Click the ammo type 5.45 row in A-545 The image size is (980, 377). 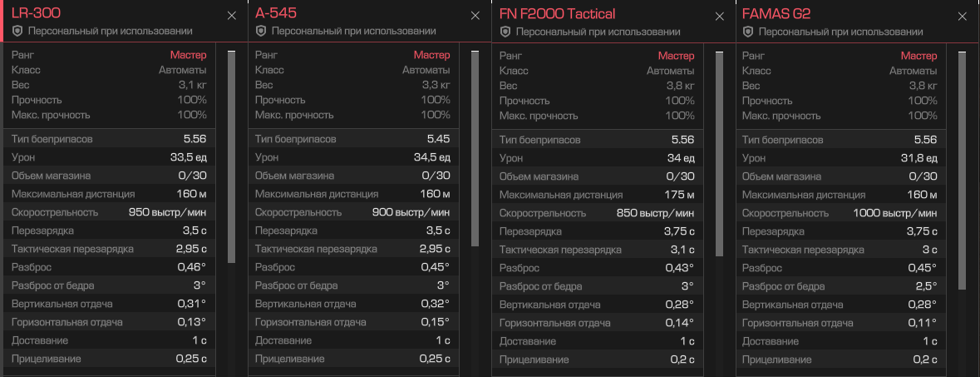click(352, 139)
